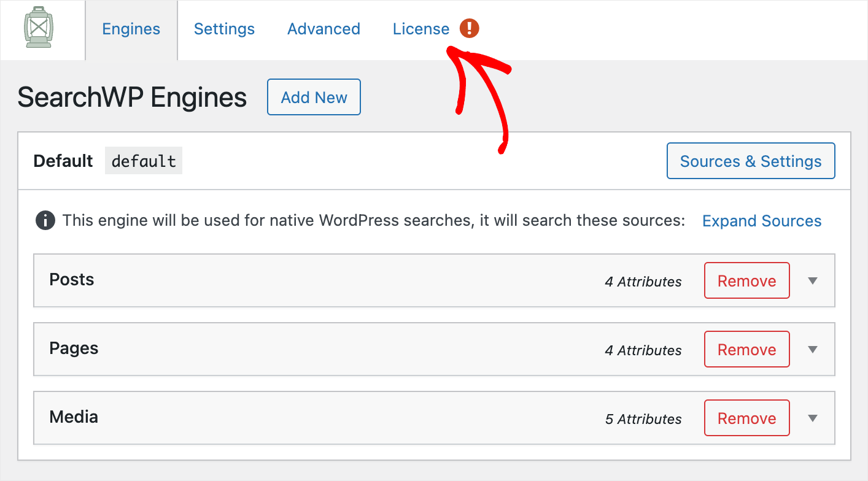Open Sources & Settings for Default engine

point(751,161)
